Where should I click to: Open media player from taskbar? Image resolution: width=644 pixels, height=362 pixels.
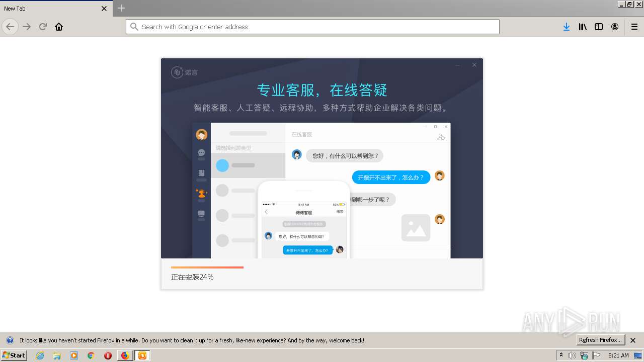(x=74, y=355)
